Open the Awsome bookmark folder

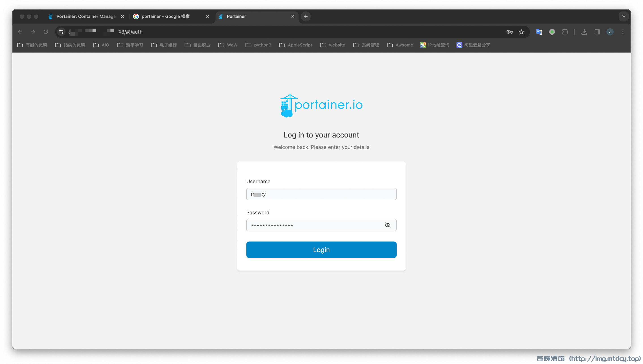coord(400,45)
